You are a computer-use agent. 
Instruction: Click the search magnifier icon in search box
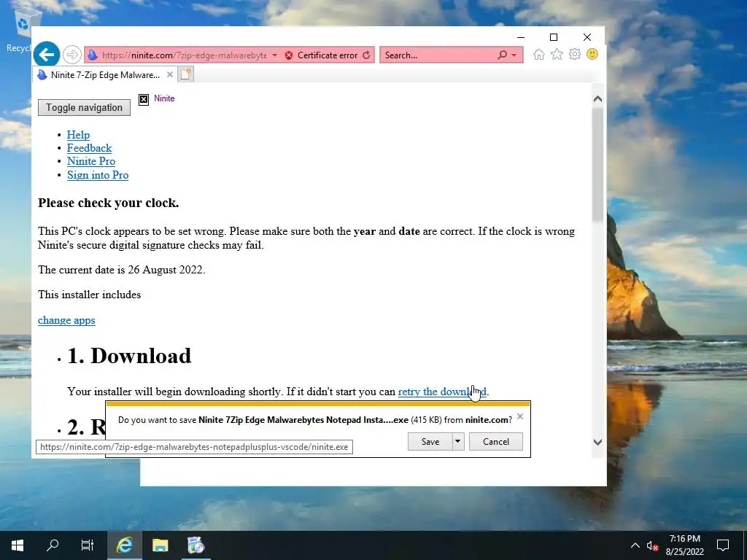pyautogui.click(x=502, y=55)
